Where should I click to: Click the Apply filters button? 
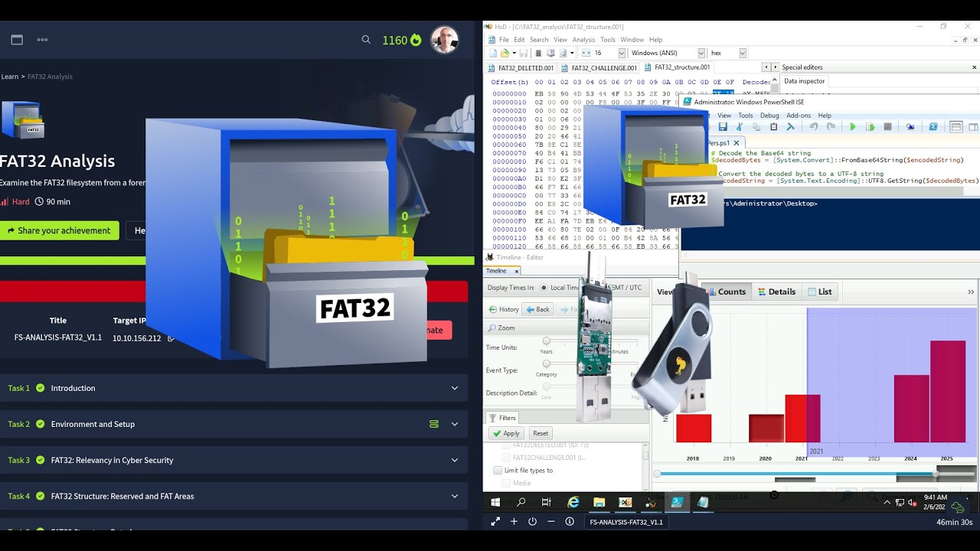[506, 433]
